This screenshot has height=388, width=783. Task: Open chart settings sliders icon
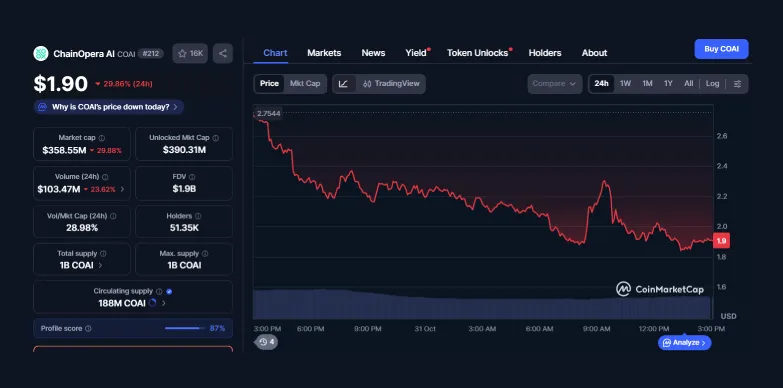pyautogui.click(x=737, y=84)
